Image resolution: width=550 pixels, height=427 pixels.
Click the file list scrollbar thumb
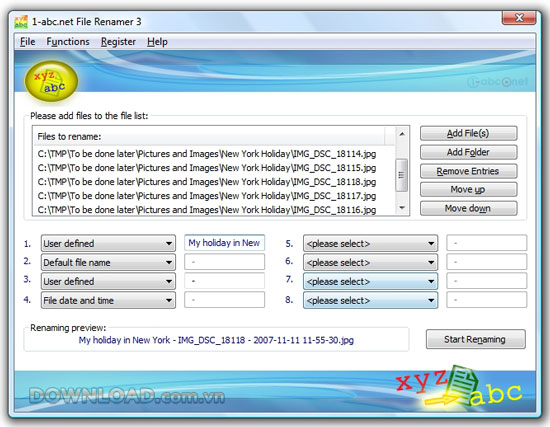(402, 175)
